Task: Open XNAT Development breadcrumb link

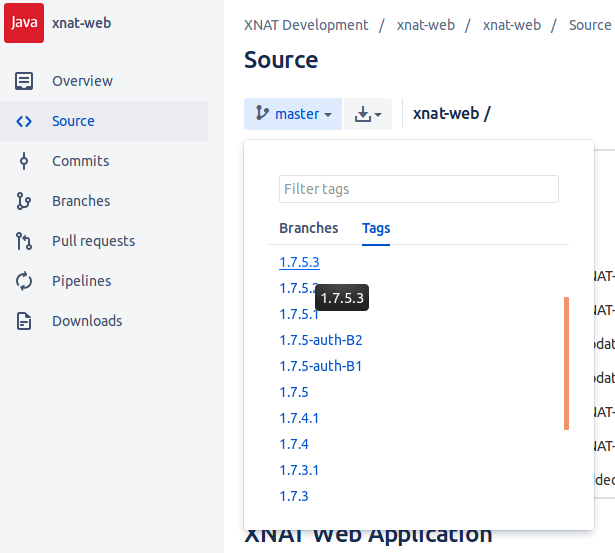Action: pos(306,25)
